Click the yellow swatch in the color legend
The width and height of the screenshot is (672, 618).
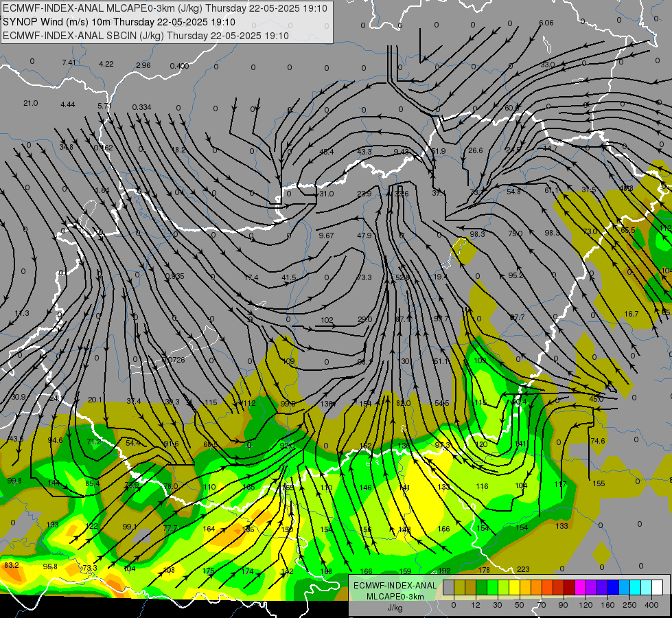(x=514, y=587)
